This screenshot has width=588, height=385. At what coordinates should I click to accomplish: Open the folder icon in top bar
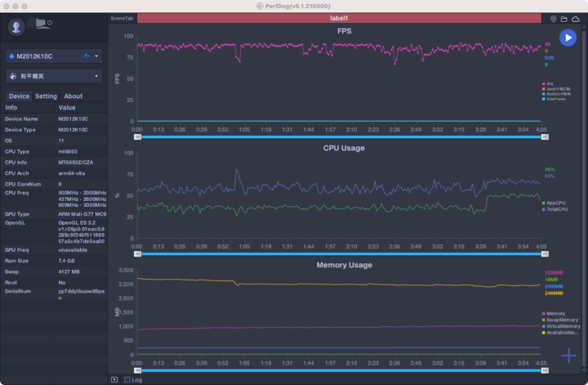564,18
